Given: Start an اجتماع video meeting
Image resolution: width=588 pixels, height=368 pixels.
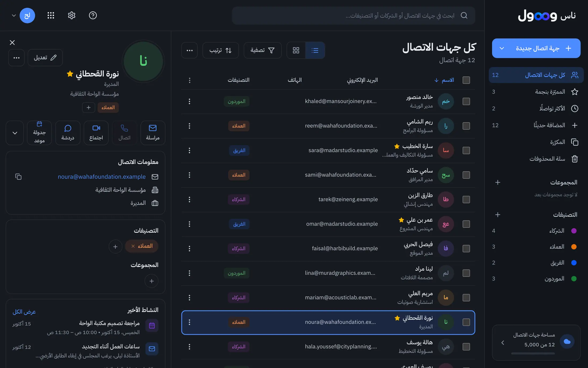Looking at the screenshot, I should 96,133.
